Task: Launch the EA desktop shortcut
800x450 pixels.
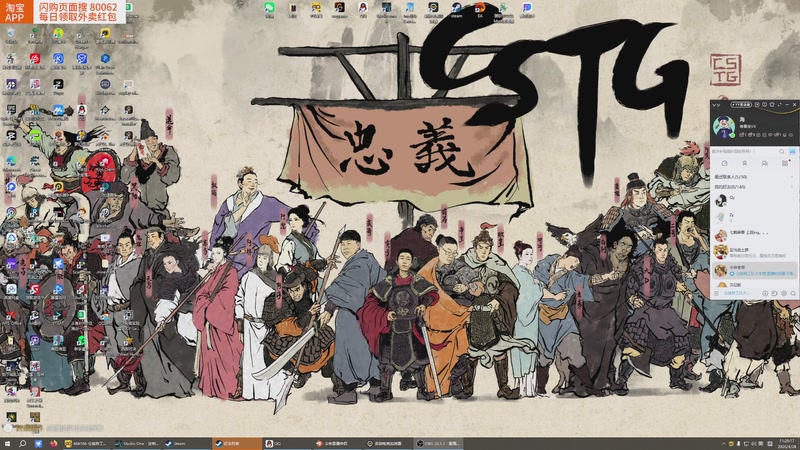Action: click(x=480, y=9)
